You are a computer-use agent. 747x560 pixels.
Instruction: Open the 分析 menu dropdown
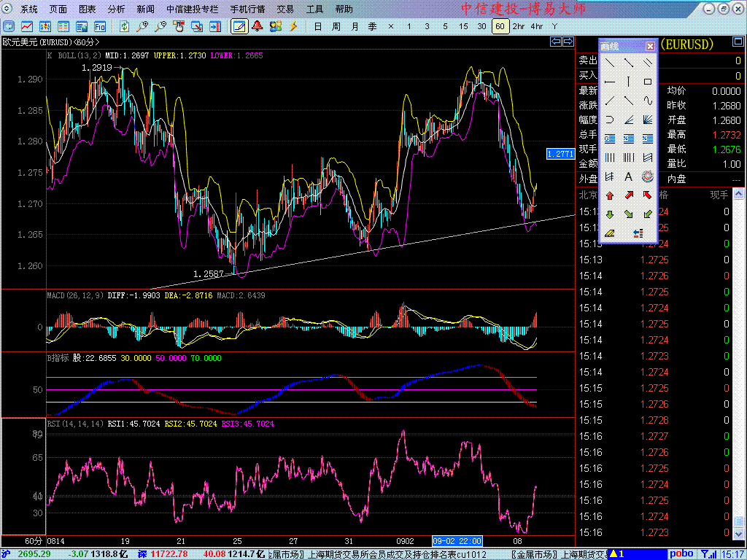coord(116,9)
